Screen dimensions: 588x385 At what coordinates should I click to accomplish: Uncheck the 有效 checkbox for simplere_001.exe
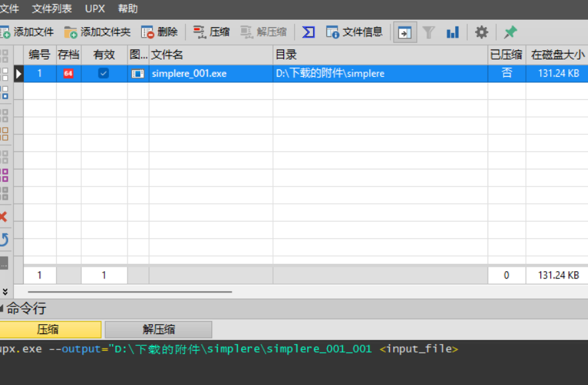[104, 73]
